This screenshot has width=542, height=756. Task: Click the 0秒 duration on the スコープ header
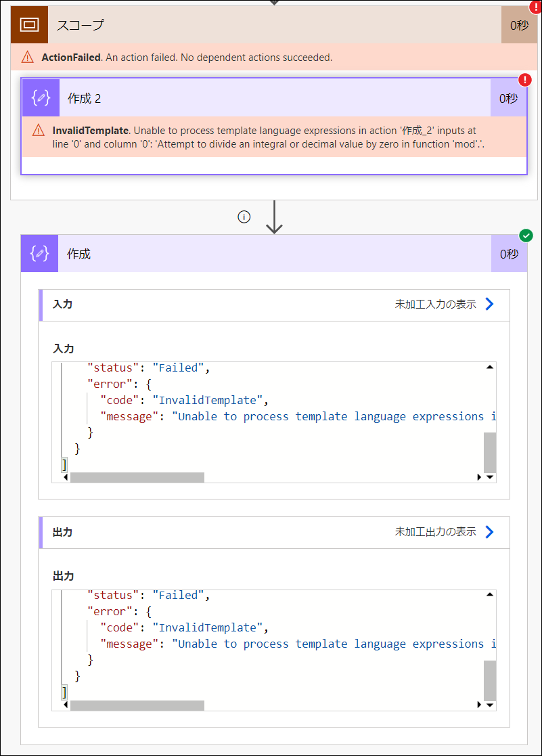(520, 24)
